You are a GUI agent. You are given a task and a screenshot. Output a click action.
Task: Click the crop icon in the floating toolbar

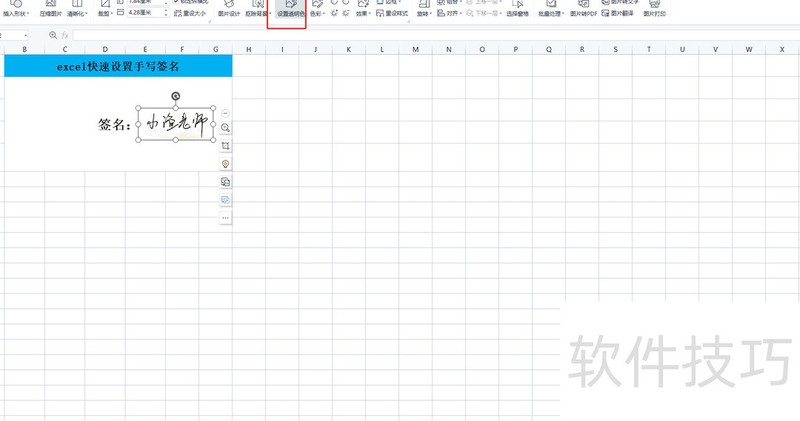226,146
